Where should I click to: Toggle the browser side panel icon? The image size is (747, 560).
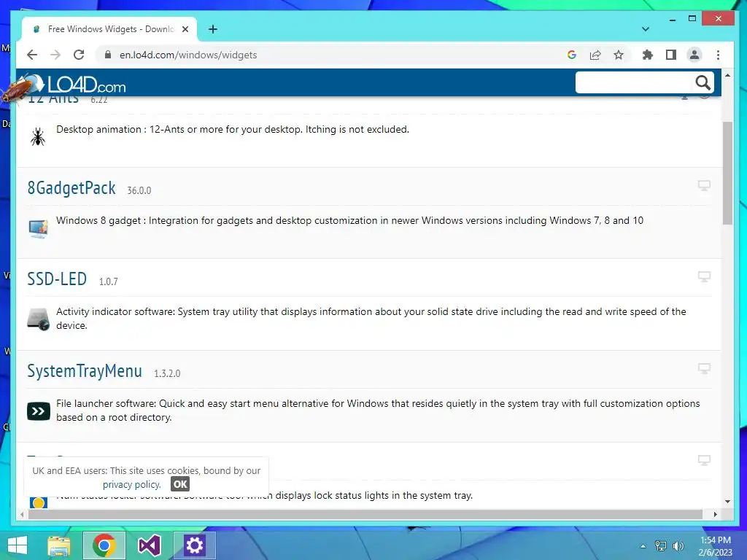point(671,55)
